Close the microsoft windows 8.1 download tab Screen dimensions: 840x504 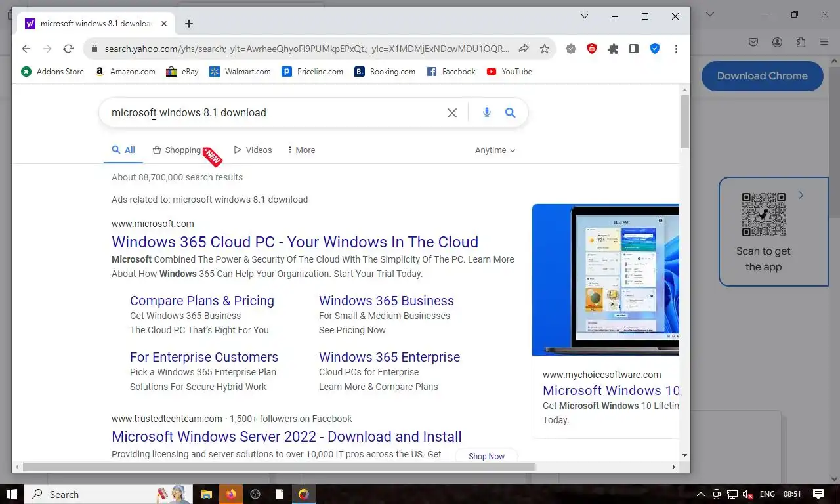click(164, 24)
